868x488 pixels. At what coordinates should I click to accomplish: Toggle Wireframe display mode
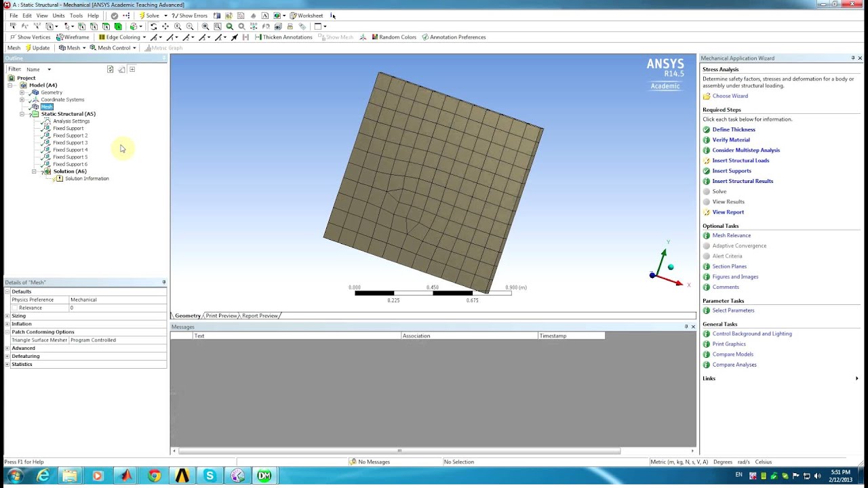coord(73,37)
